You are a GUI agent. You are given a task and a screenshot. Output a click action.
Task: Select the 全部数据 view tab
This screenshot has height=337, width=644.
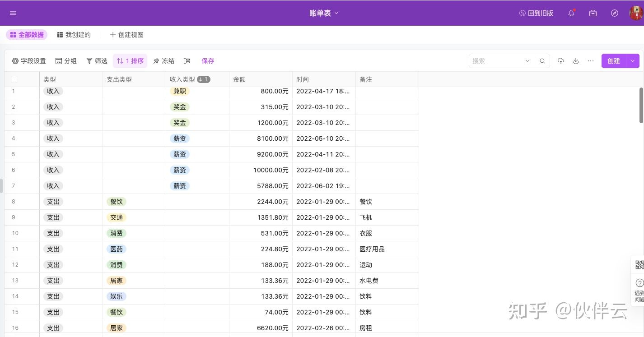coord(27,35)
